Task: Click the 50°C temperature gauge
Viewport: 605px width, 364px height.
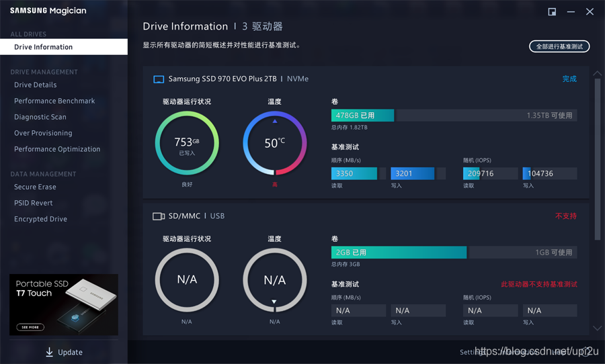Action: coord(275,143)
